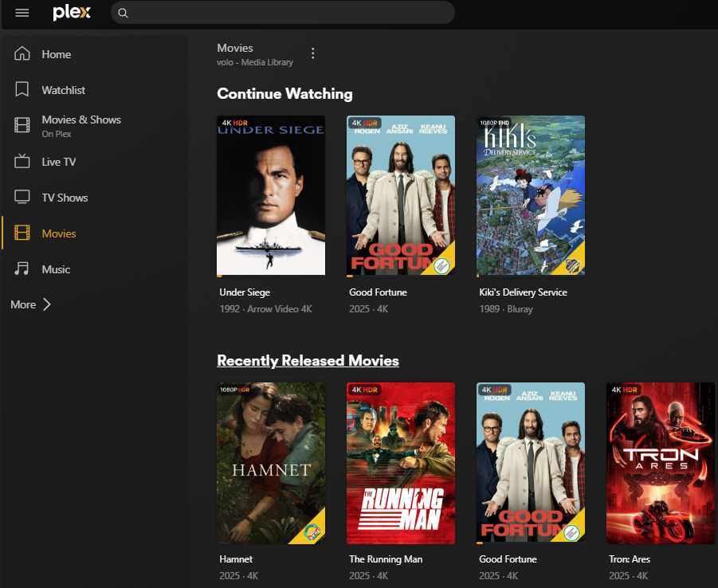Click the Movies library title heading
Screen dimensions: 718x588
[235, 48]
